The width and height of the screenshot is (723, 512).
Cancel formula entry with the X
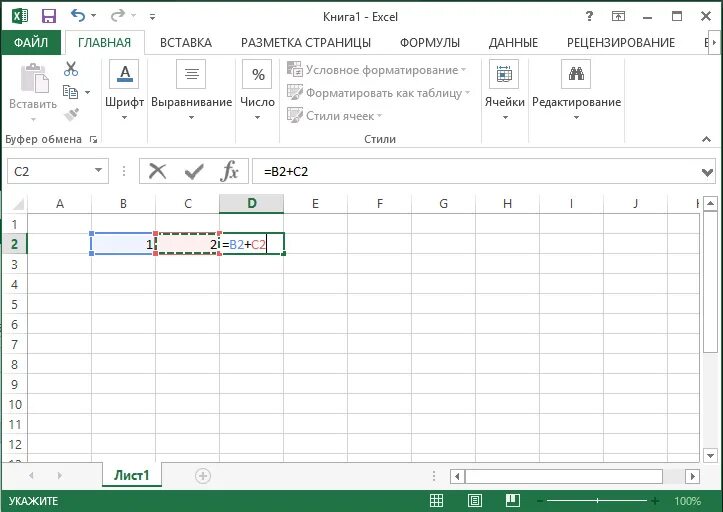tap(157, 172)
